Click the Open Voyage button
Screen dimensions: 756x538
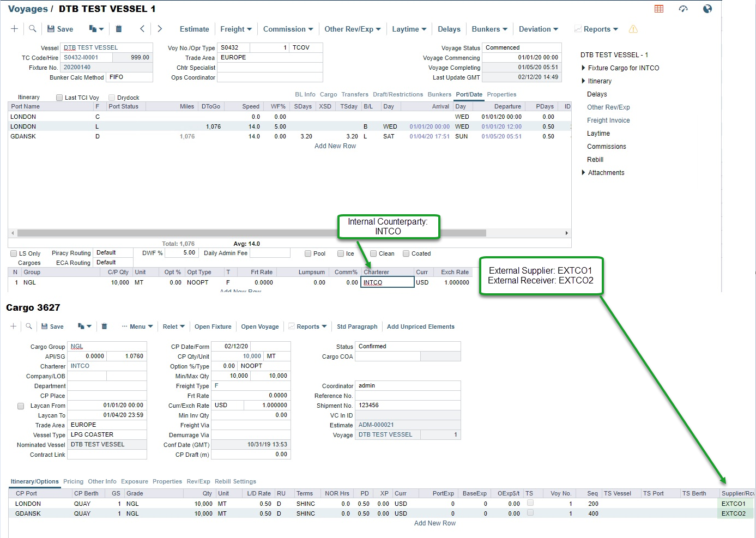(x=259, y=327)
